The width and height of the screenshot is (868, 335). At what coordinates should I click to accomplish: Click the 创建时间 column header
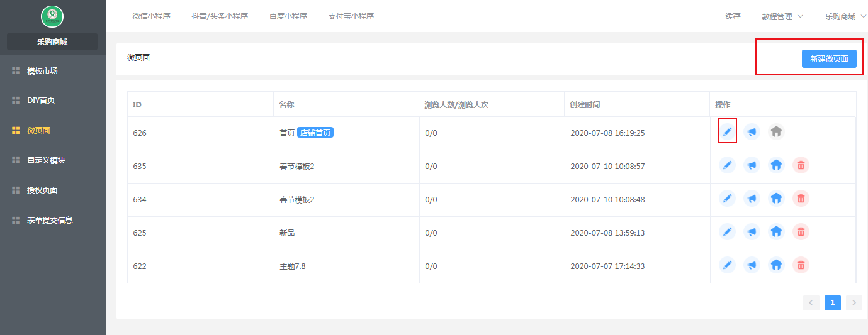585,104
